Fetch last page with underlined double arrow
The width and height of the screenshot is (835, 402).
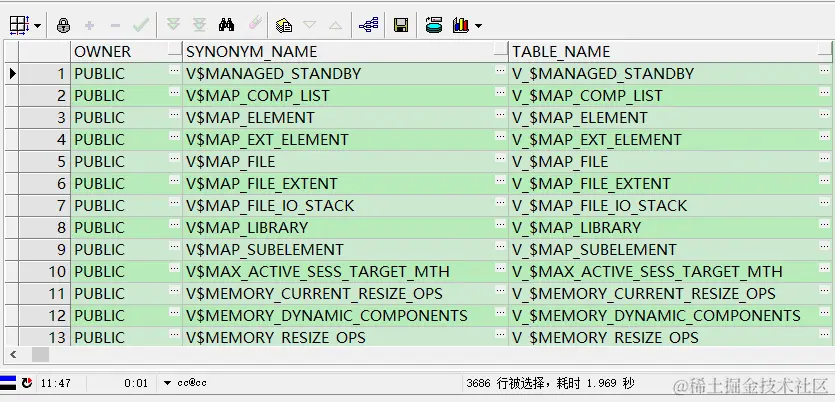coord(199,24)
